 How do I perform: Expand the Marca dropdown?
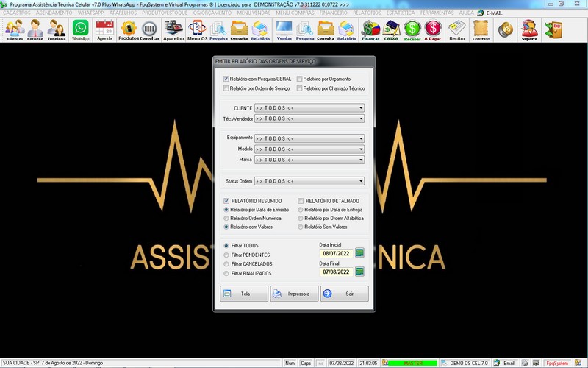click(x=309, y=160)
